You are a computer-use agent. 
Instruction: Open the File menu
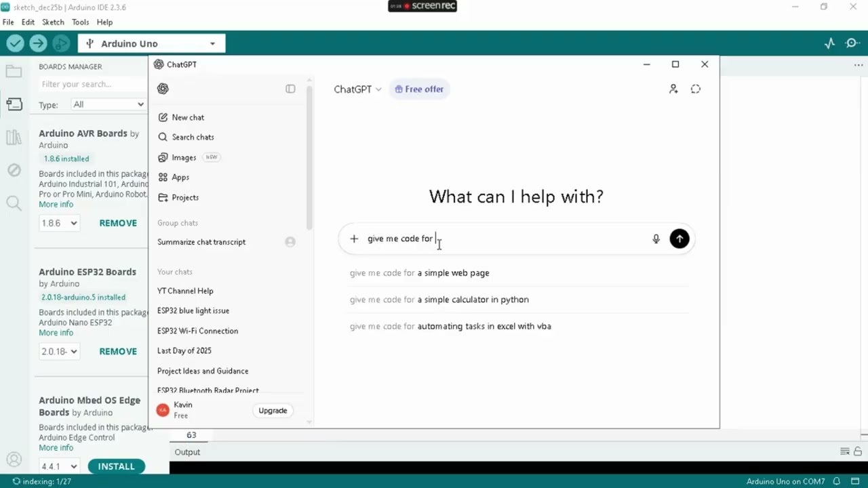[x=8, y=22]
